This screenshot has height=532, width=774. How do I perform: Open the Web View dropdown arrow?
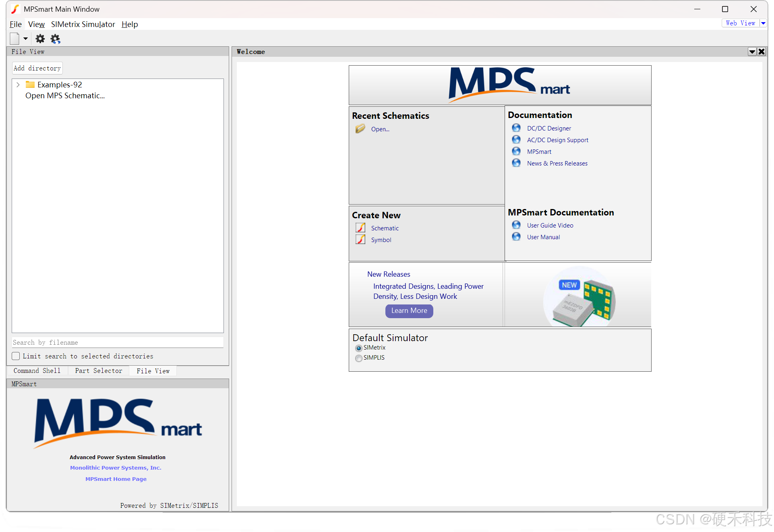coord(763,23)
